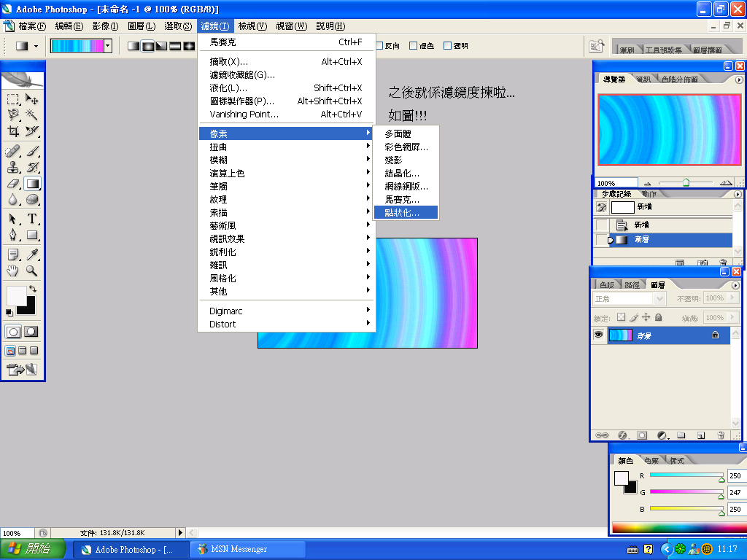The image size is (747, 560).
Task: Open the 扭曲 filter submenu
Action: pyautogui.click(x=285, y=147)
